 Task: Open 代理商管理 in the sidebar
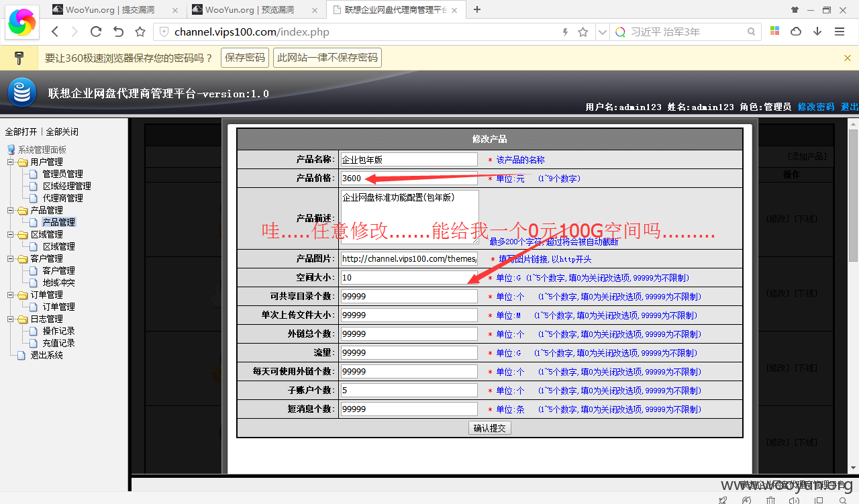[62, 198]
